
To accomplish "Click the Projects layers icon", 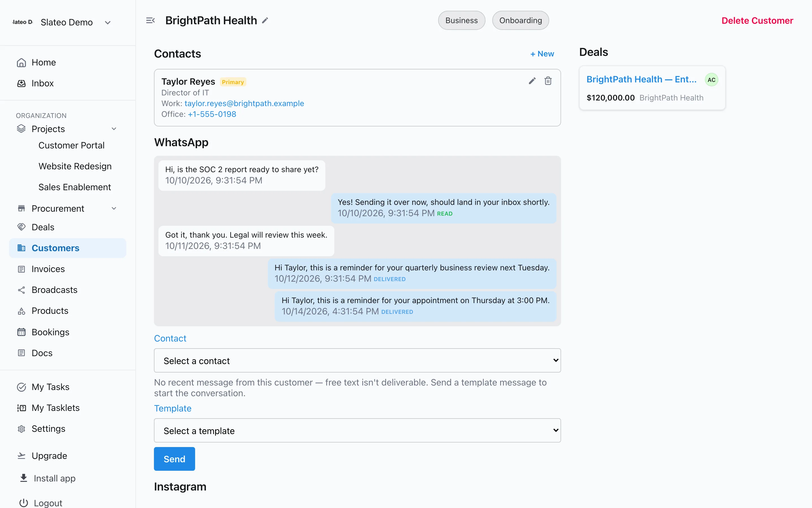I will [x=21, y=129].
